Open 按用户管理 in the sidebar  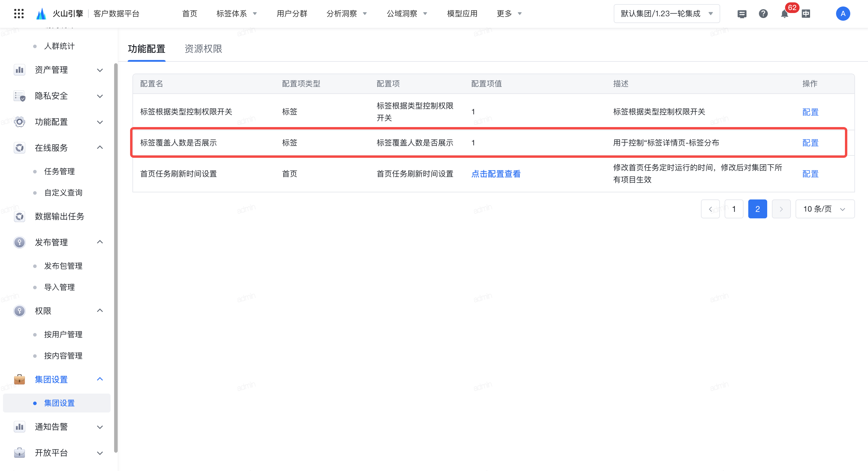click(x=63, y=334)
